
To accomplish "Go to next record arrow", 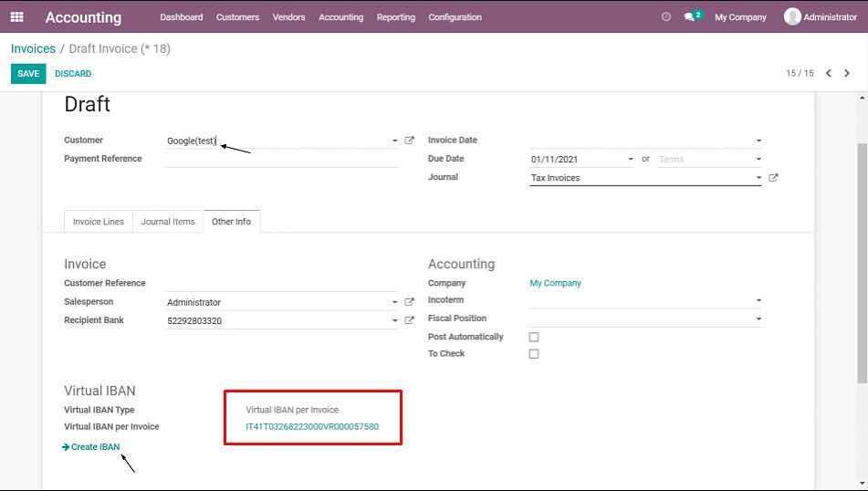I will tap(847, 73).
